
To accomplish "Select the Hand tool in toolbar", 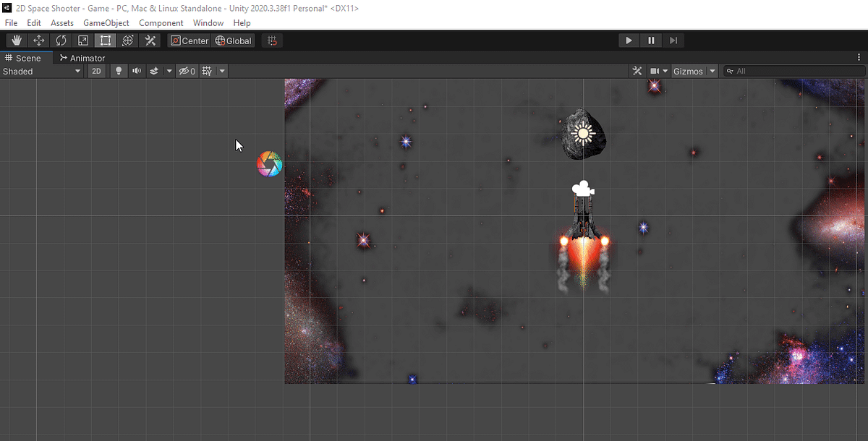I will 16,40.
